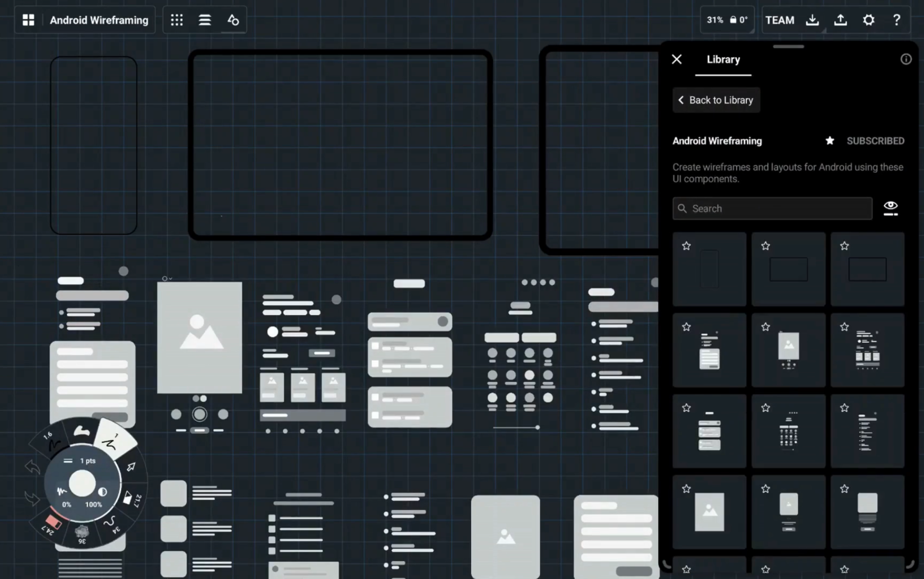This screenshot has width=924, height=579.
Task: Select the icon grid library thumbnail
Action: (788, 431)
